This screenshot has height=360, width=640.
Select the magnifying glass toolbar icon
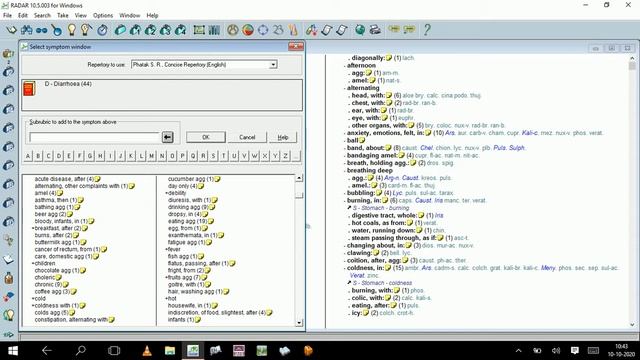[x=57, y=30]
